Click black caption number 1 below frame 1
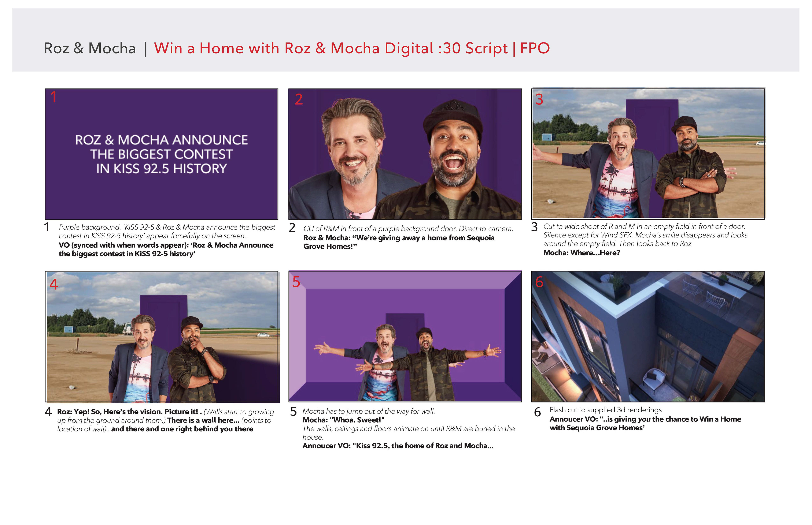Viewport: 812px width, 525px height. (47, 227)
